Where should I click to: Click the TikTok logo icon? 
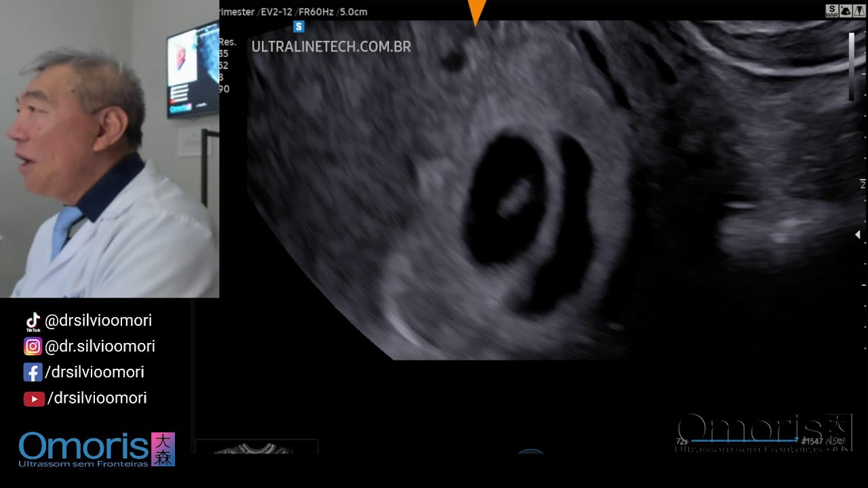click(x=33, y=322)
